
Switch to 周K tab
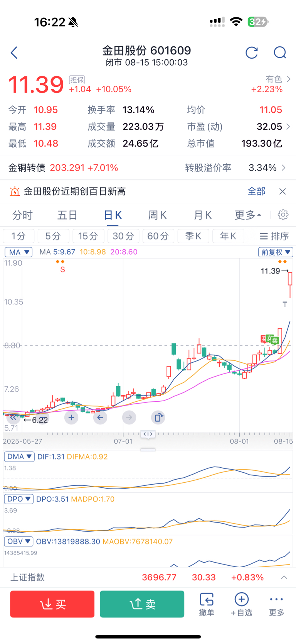[158, 215]
